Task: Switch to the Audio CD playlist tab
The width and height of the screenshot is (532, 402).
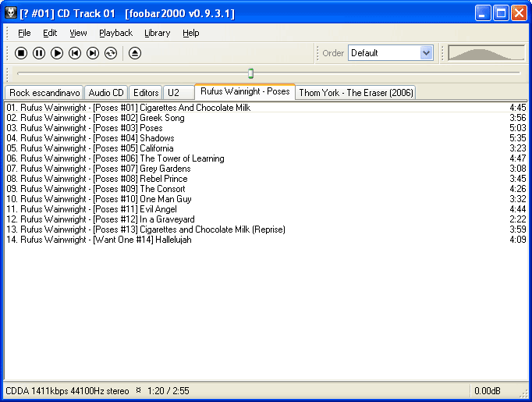Action: click(106, 93)
